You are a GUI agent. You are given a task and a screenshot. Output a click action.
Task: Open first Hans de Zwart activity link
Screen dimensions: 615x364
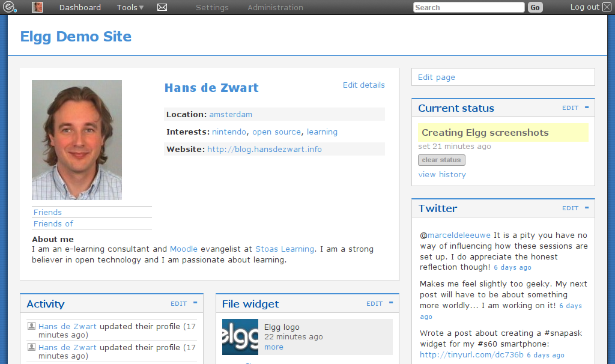pyautogui.click(x=67, y=326)
